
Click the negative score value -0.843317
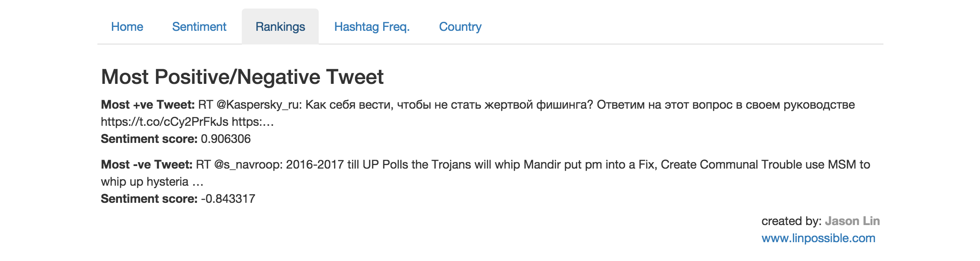(x=228, y=199)
